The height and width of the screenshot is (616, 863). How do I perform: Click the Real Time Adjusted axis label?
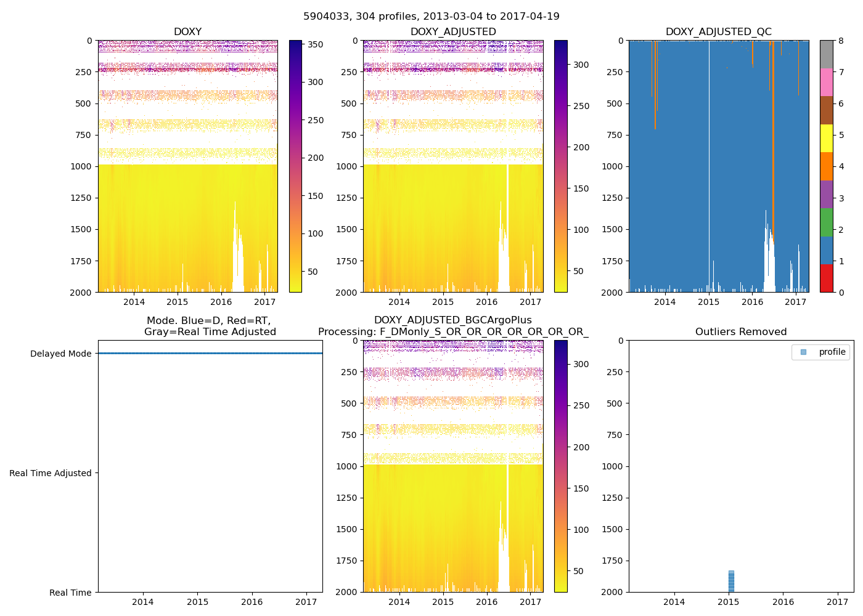point(50,473)
